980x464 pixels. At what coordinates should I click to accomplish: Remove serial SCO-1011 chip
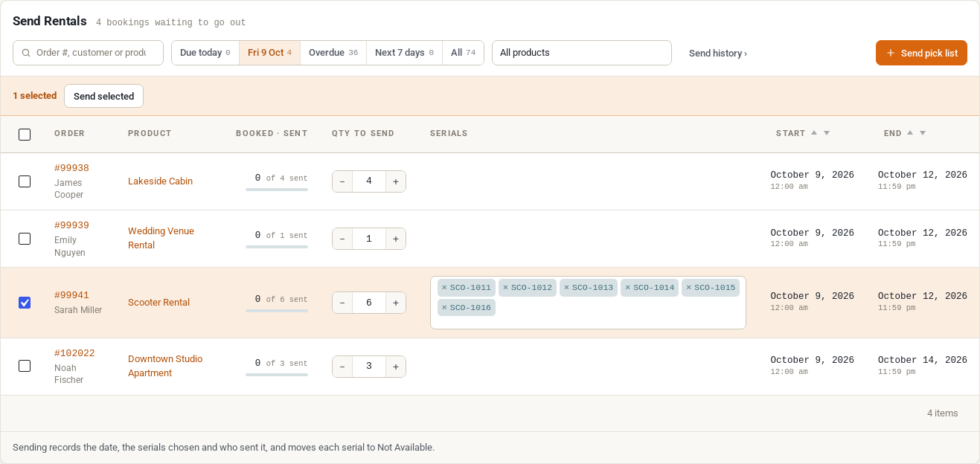point(444,288)
